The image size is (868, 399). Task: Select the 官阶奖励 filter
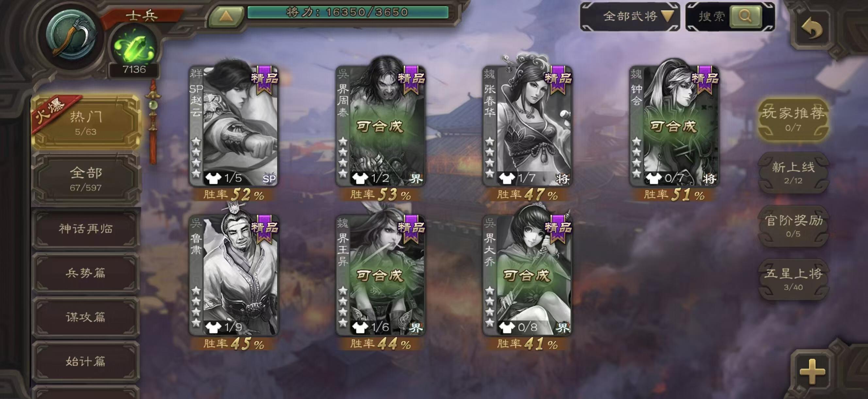click(x=793, y=226)
